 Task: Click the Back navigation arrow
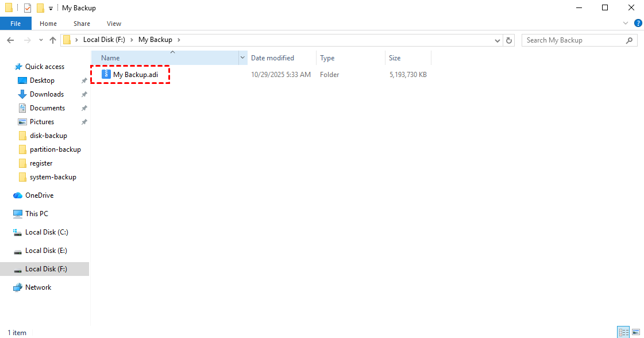point(10,40)
